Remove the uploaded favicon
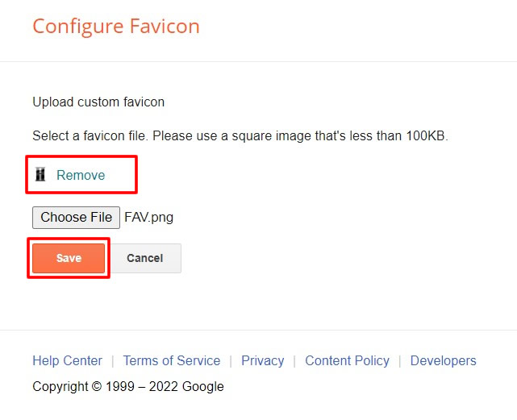The height and width of the screenshot is (420, 517). [81, 175]
